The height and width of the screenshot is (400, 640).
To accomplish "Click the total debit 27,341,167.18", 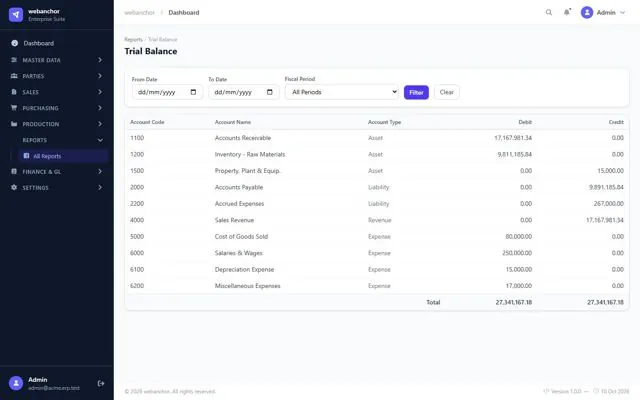I will coord(514,302).
